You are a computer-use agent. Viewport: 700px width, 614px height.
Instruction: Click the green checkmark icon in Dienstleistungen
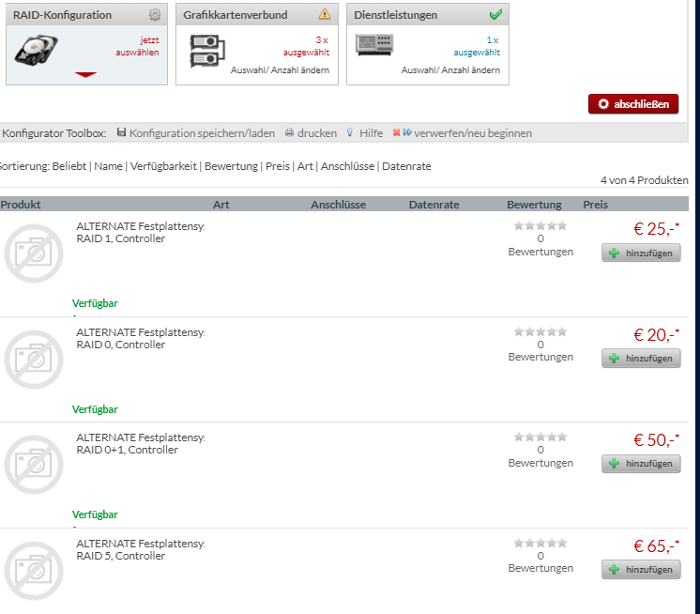(495, 14)
